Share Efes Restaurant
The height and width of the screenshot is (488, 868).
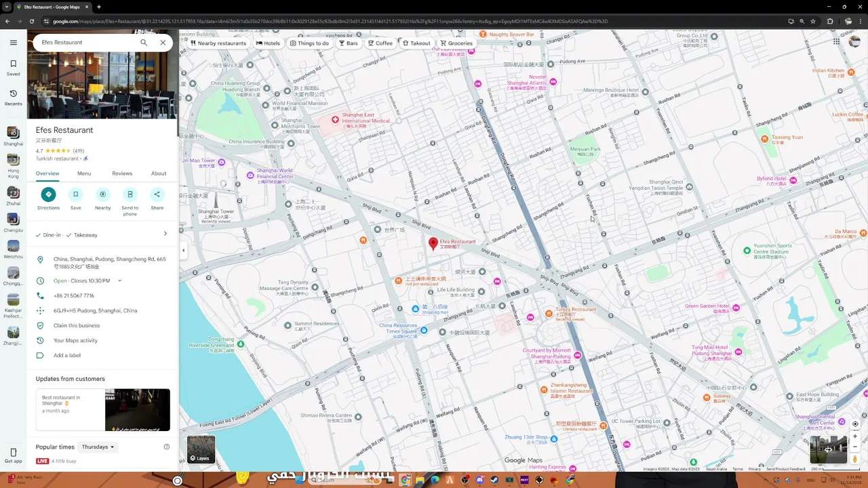pyautogui.click(x=157, y=199)
